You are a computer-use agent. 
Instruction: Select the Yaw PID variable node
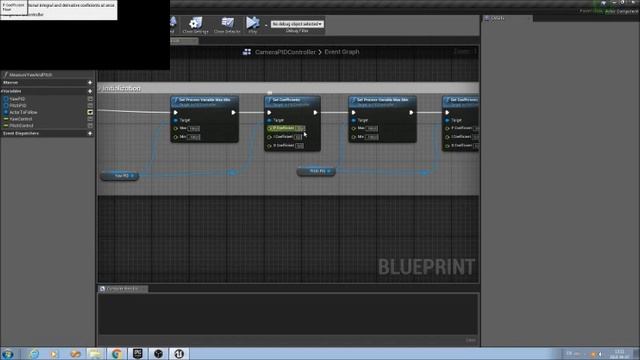[x=120, y=176]
